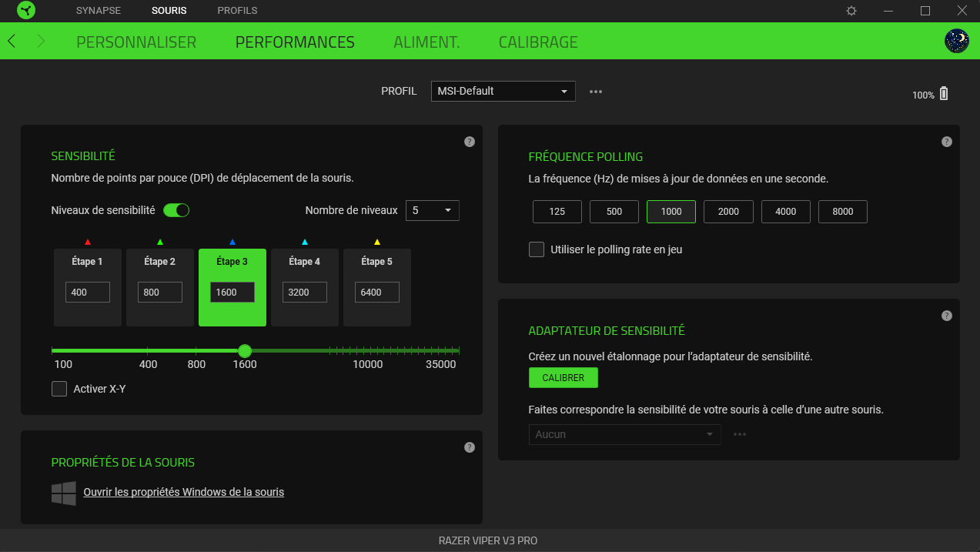Open settings via the gear icon
980x552 pixels.
(x=851, y=11)
